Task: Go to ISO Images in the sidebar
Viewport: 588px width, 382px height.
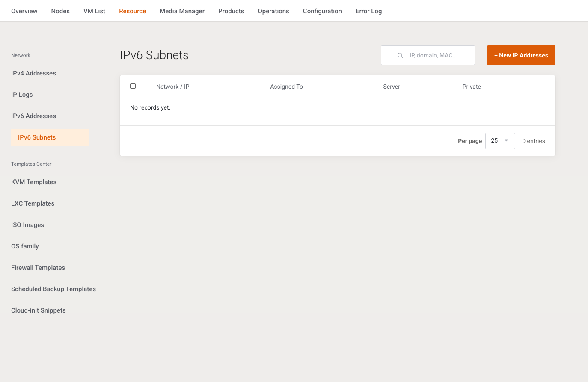Action: pyautogui.click(x=27, y=225)
